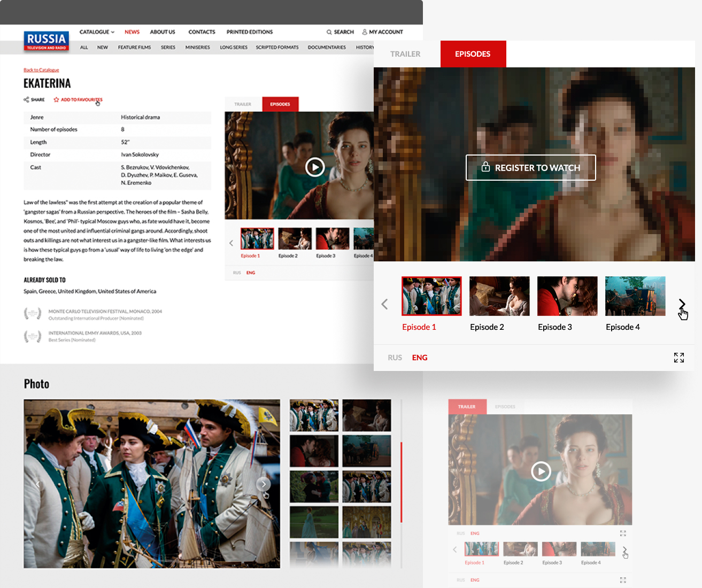The height and width of the screenshot is (588, 702).
Task: Set large player language to ENG
Action: tap(420, 358)
